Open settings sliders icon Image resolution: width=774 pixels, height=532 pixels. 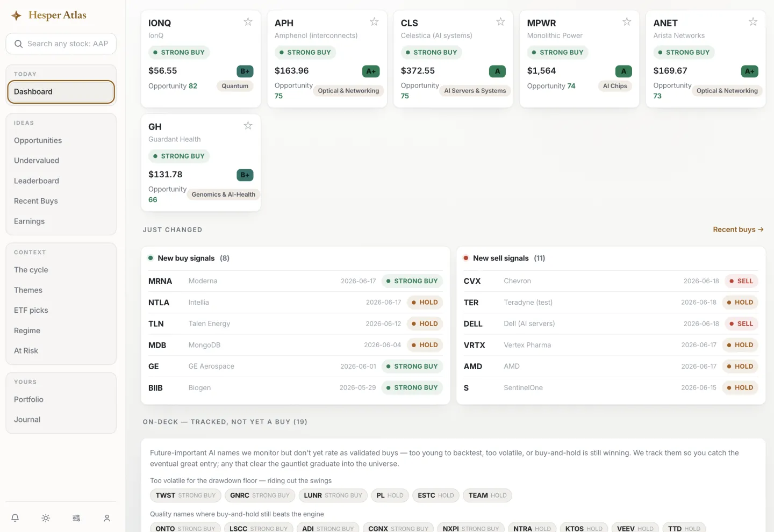point(76,518)
